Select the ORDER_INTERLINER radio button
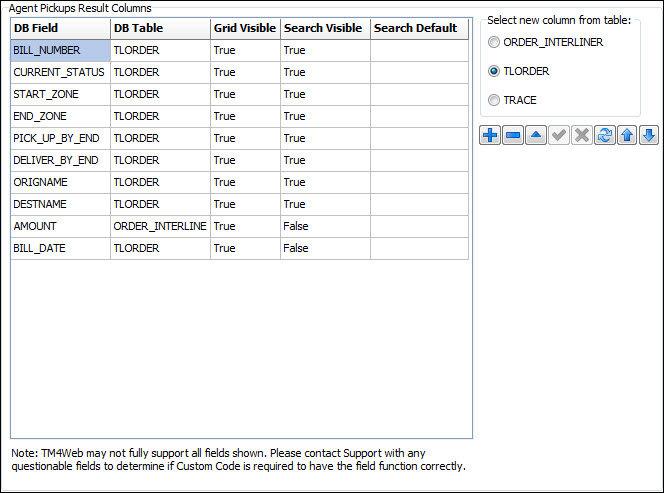This screenshot has width=664, height=493. point(494,42)
